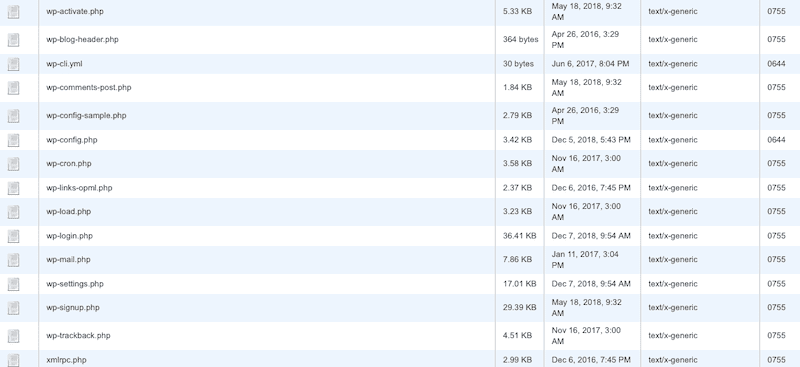Click the file icon beside wp-login.php

pos(13,236)
